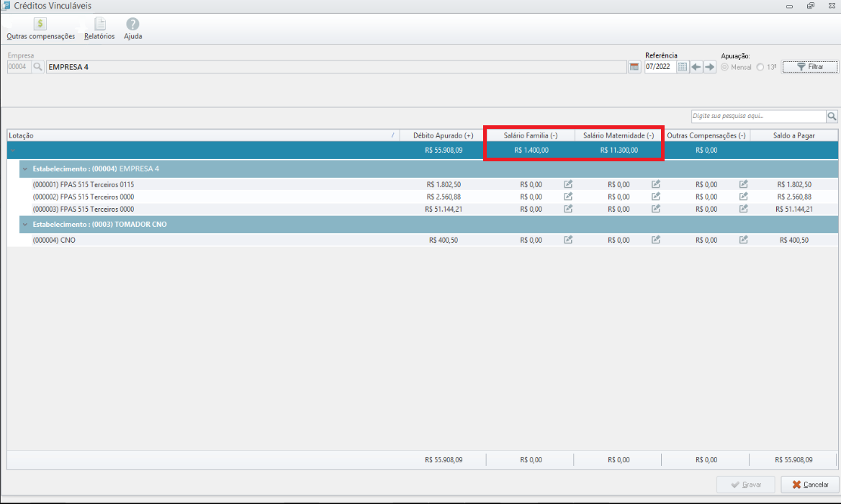Open Outras compensações from the toolbar

click(x=40, y=29)
